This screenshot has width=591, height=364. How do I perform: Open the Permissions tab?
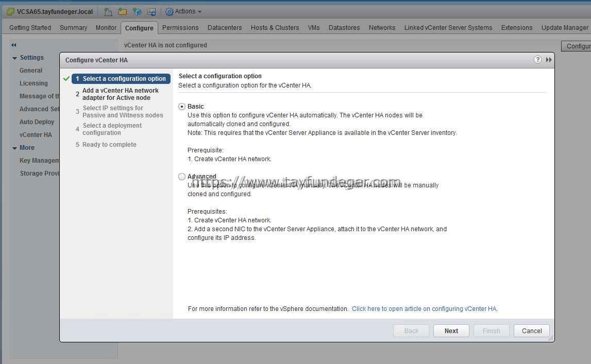point(180,27)
